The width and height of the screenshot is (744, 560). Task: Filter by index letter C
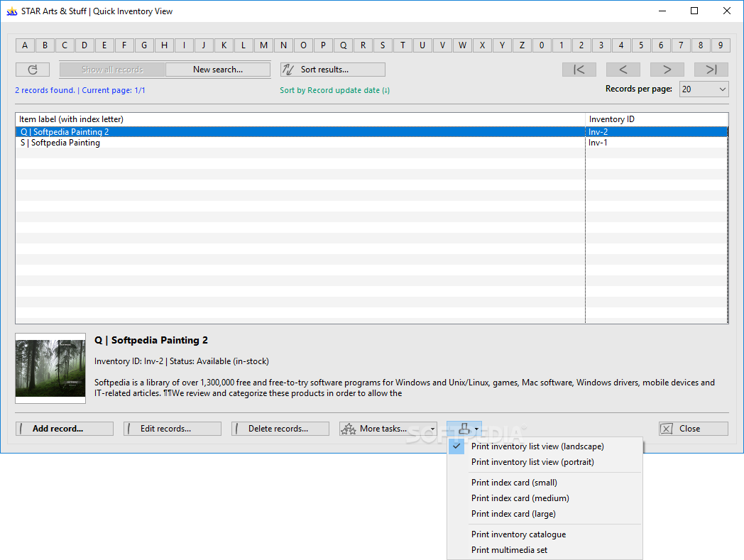[65, 45]
